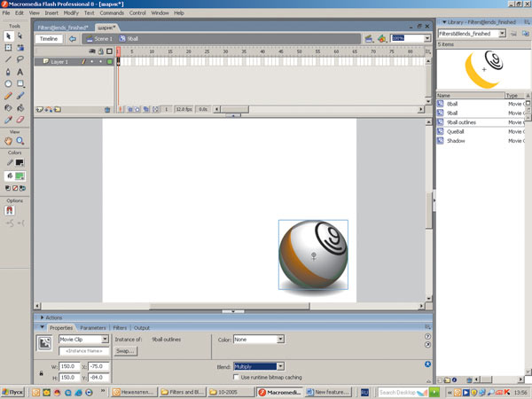Image resolution: width=532 pixels, height=399 pixels.
Task: Open the Blend mode dropdown
Action: click(259, 366)
